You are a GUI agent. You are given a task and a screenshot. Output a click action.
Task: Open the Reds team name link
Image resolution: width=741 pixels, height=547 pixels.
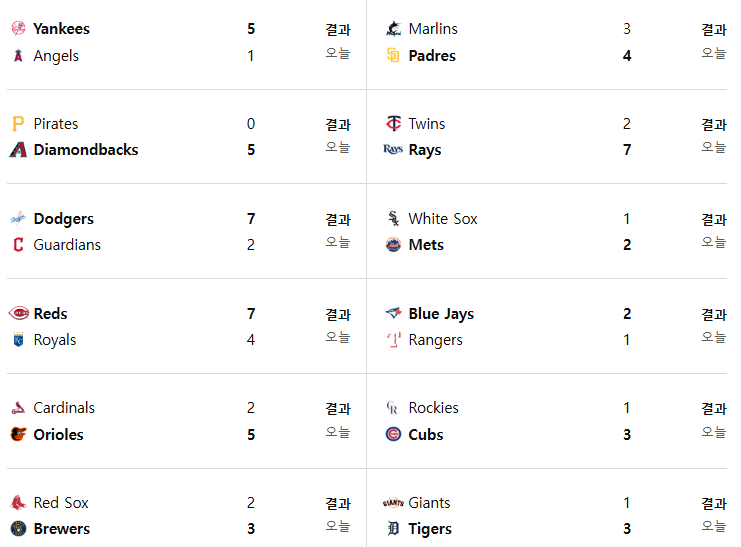tap(51, 313)
